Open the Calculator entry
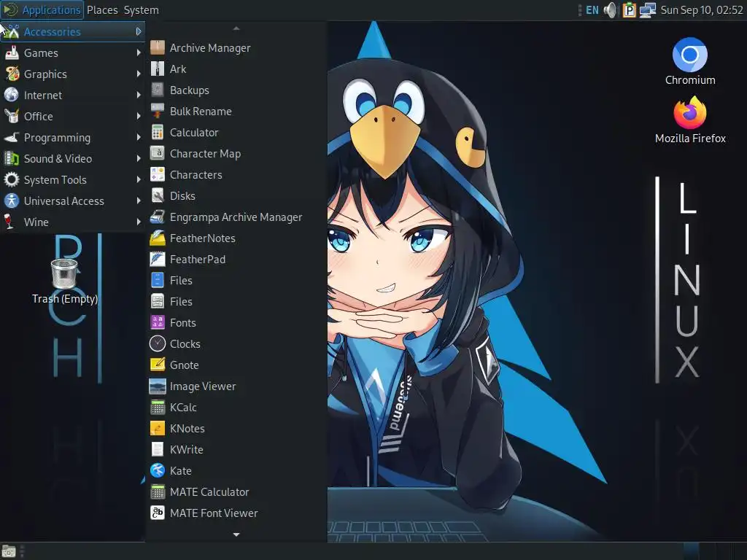Image resolution: width=747 pixels, height=560 pixels. (x=236, y=133)
